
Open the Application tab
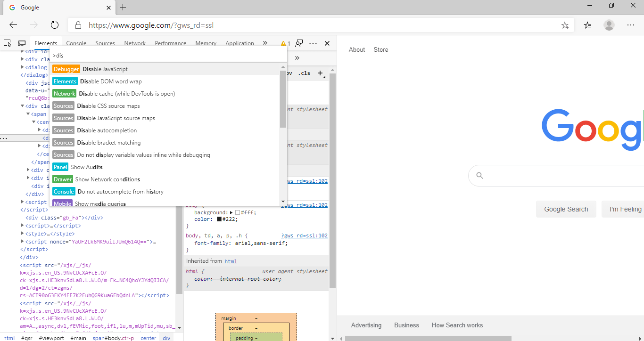(x=239, y=43)
